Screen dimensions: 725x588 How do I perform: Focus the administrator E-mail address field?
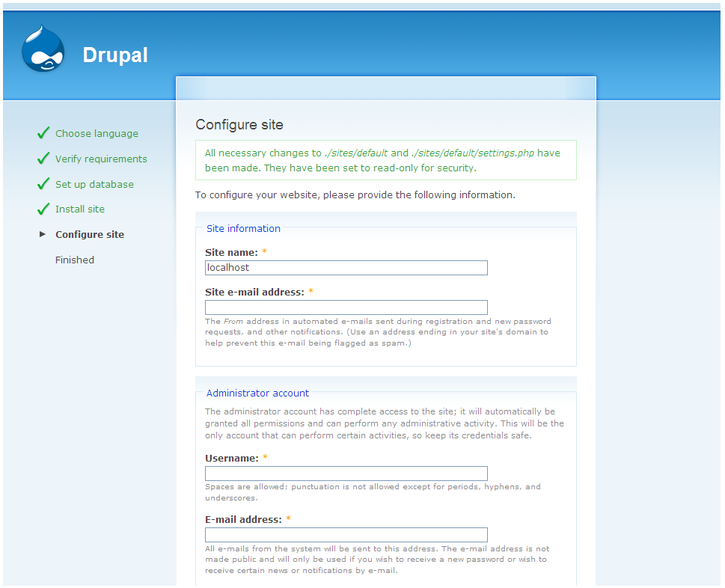[346, 535]
